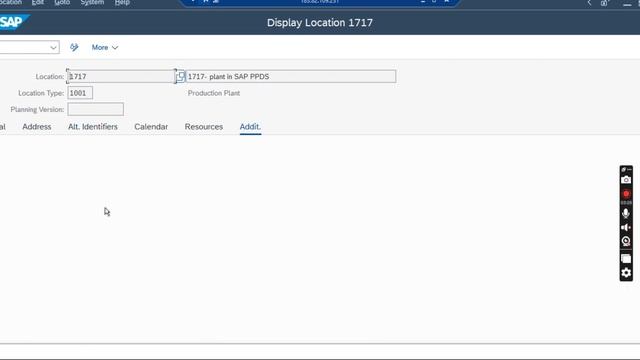640x360 pixels.
Task: Switch to the Resources tab
Action: tap(204, 127)
